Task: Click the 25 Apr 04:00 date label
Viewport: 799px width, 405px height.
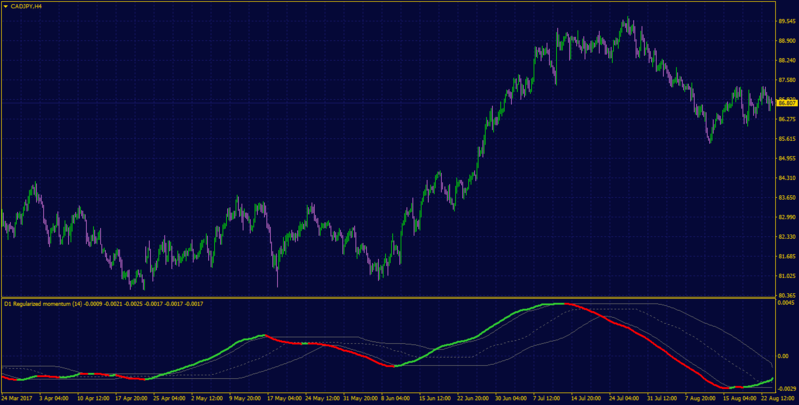Action: point(169,396)
